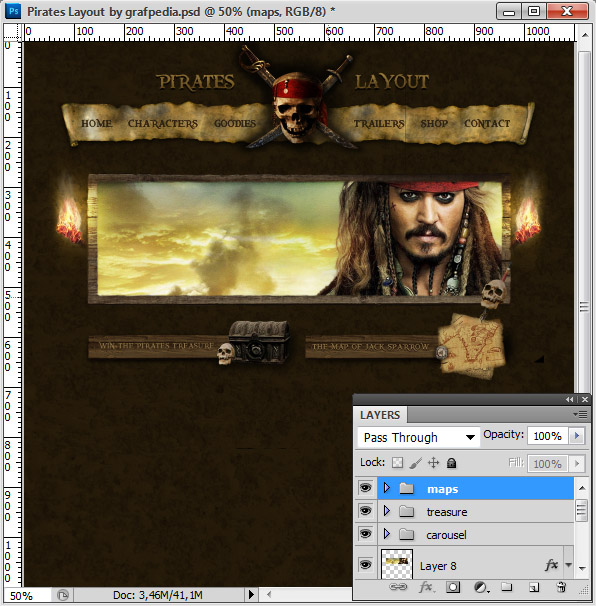Collapse the Layers panel to icons
This screenshot has width=596, height=606.
coord(570,400)
